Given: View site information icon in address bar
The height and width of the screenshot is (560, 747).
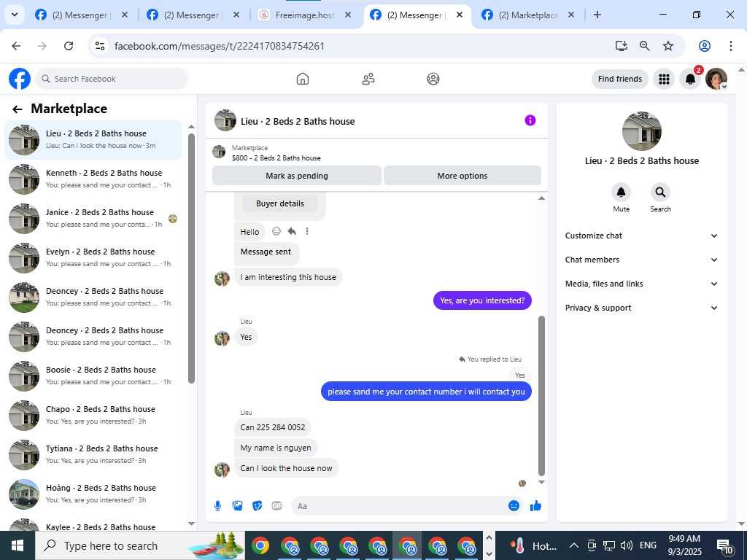Looking at the screenshot, I should pos(99,46).
